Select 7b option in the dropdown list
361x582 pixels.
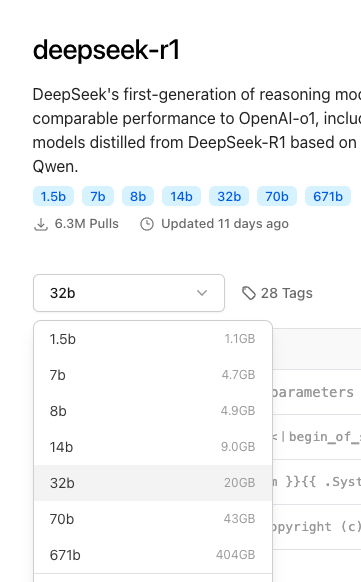click(153, 375)
